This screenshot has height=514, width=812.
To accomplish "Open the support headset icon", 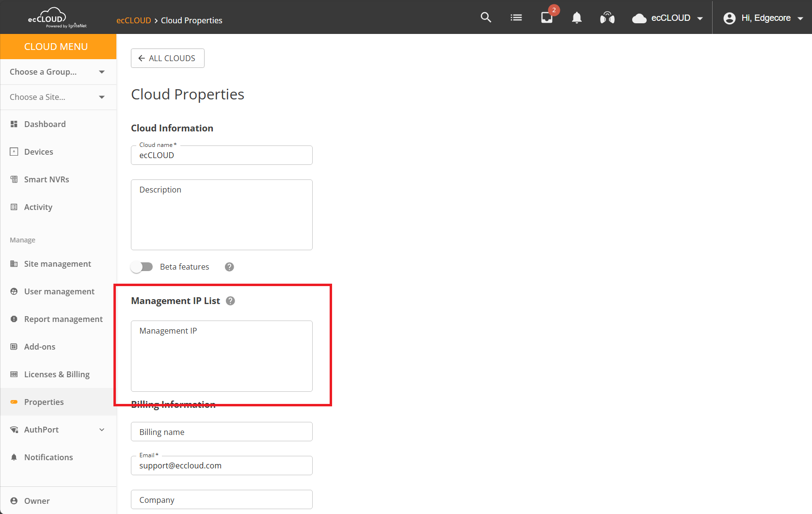I will [x=607, y=18].
